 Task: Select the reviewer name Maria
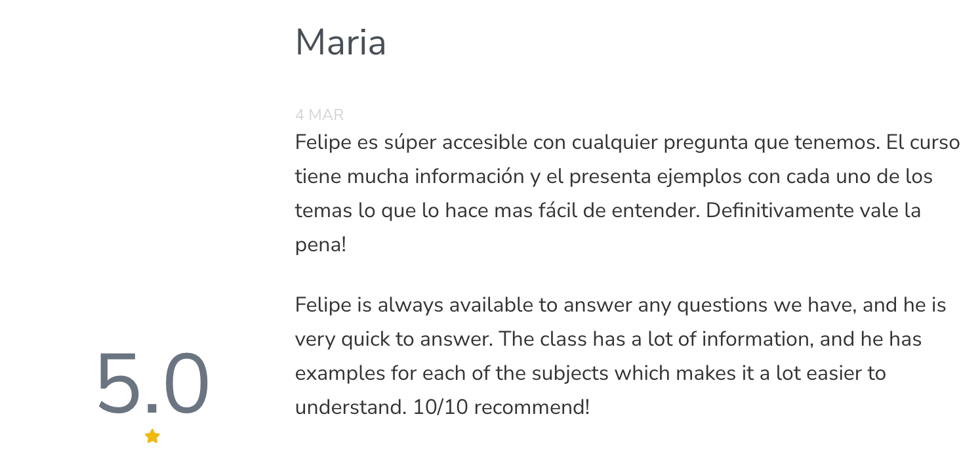pos(340,43)
